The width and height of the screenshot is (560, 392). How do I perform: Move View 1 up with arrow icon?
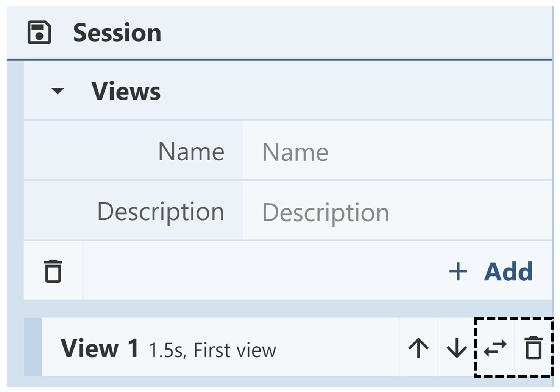pos(418,348)
